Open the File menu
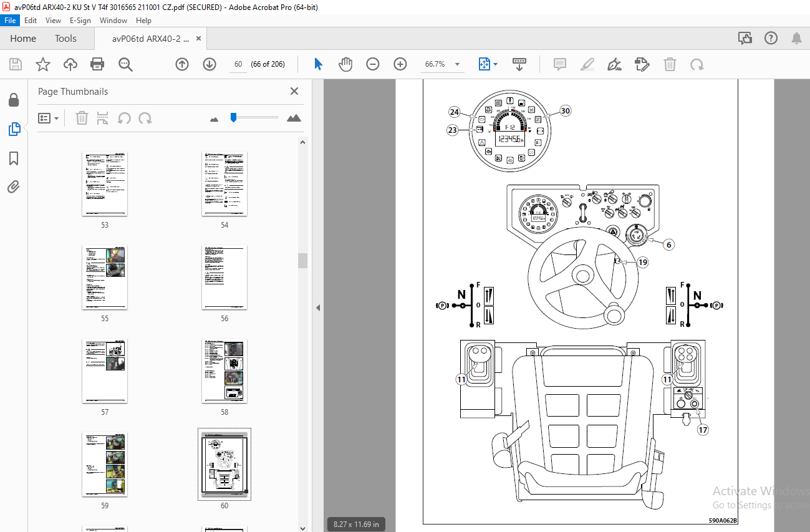 (11, 21)
